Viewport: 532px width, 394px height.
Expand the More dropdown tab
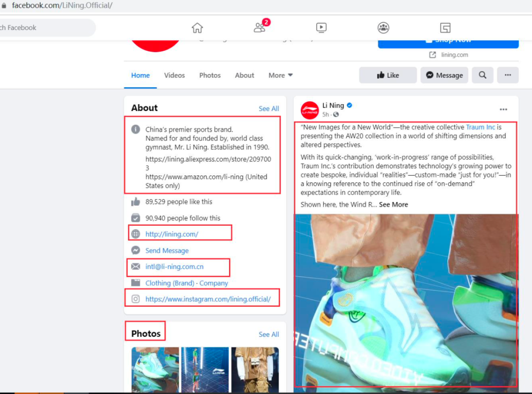(280, 75)
